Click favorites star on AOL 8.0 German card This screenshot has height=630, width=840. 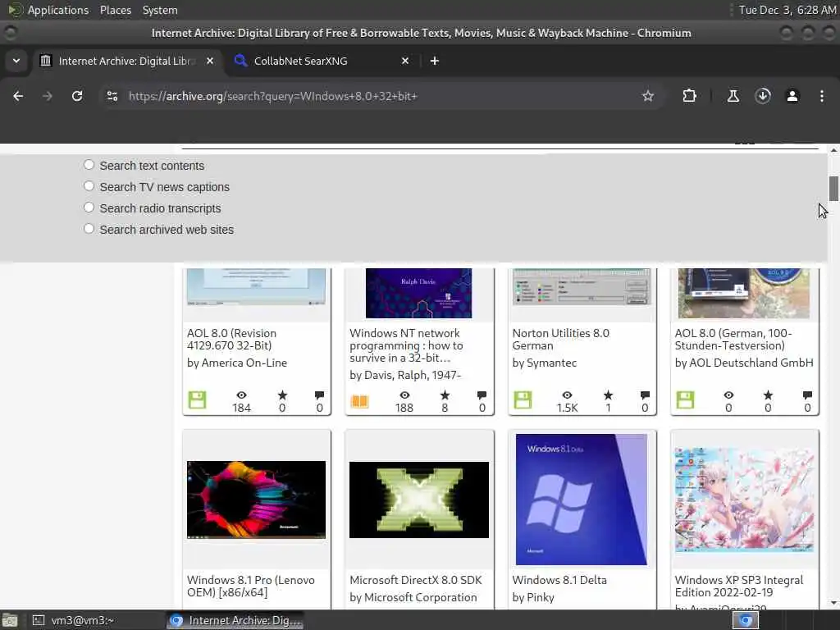coord(768,395)
